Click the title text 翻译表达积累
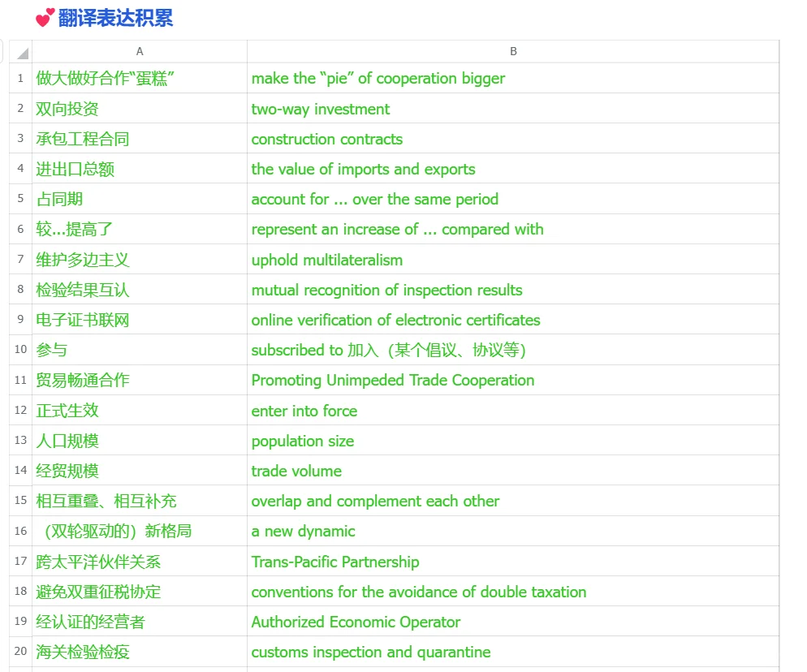The width and height of the screenshot is (807, 672). point(106,18)
